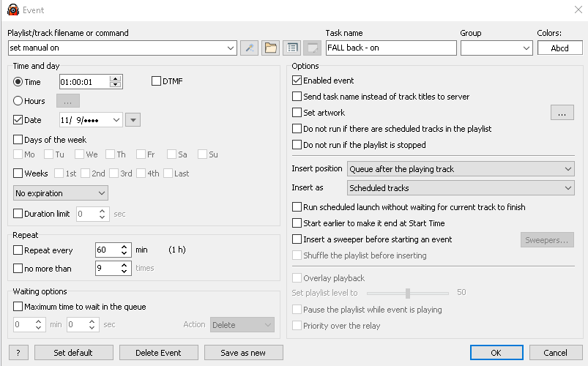Click the Save as new button
The image size is (588, 366).
[243, 352]
